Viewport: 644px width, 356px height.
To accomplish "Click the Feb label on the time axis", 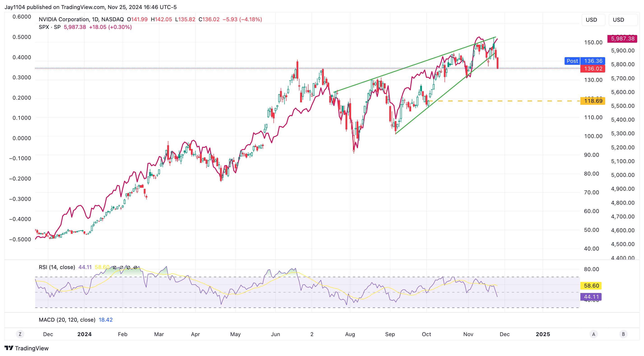I will point(123,334).
